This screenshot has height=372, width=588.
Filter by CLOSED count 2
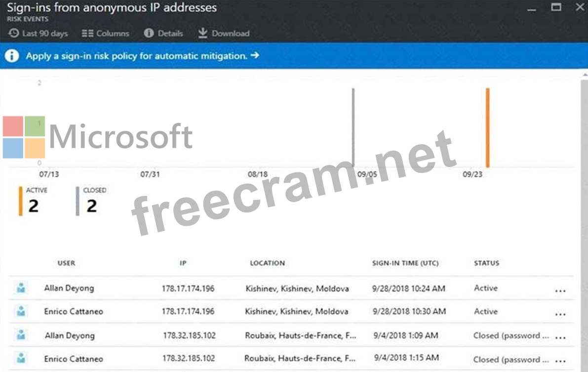tap(91, 201)
